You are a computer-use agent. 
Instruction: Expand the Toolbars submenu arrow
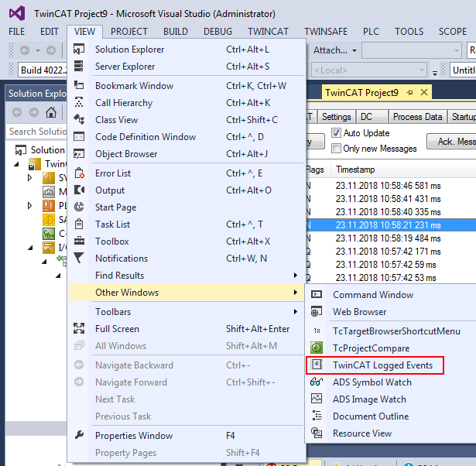(296, 311)
